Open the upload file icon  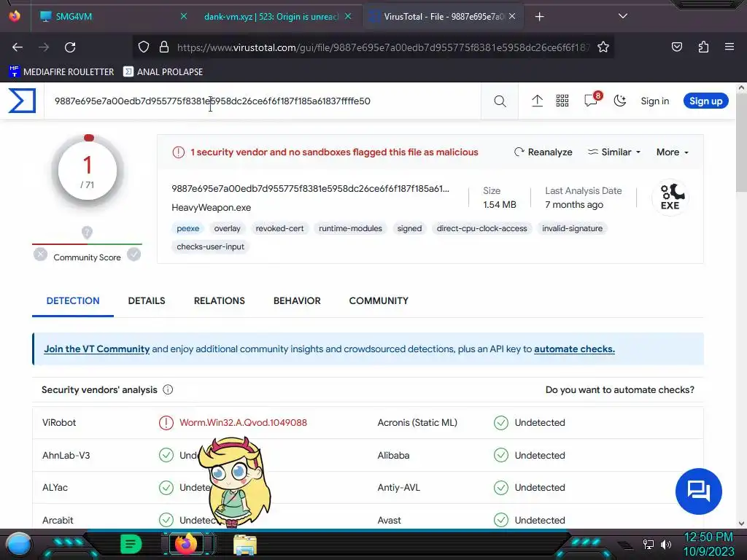(537, 101)
